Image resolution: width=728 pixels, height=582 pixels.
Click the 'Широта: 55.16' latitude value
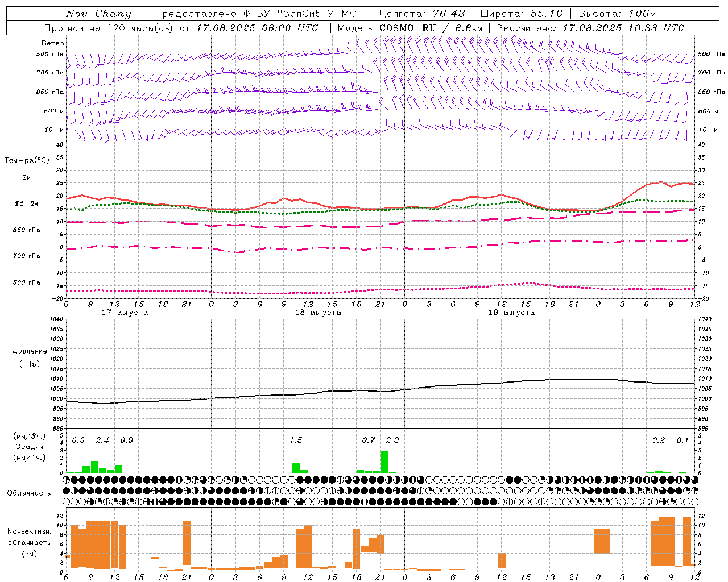(522, 14)
